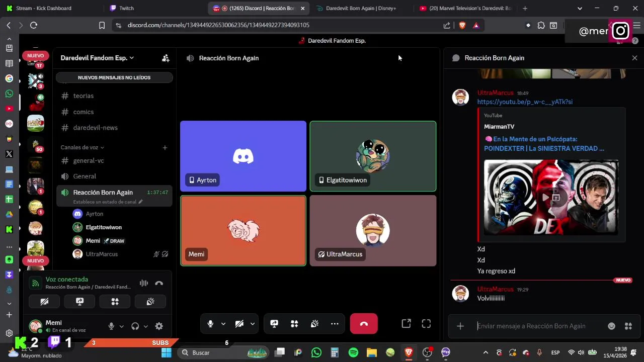Pop out the call window
The height and width of the screenshot is (362, 644).
pos(406,324)
